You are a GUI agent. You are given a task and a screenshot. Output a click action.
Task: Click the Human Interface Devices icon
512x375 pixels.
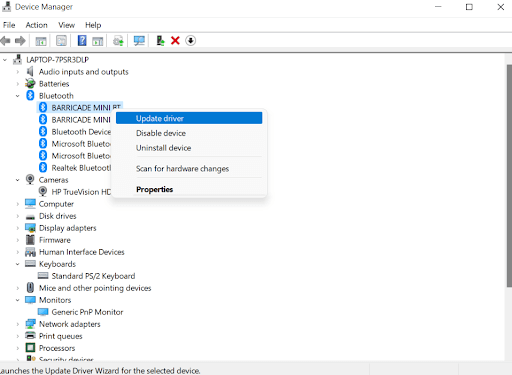[x=30, y=252]
